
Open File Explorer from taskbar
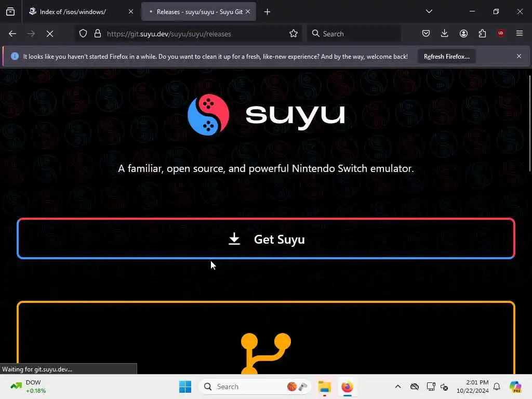coord(325,387)
